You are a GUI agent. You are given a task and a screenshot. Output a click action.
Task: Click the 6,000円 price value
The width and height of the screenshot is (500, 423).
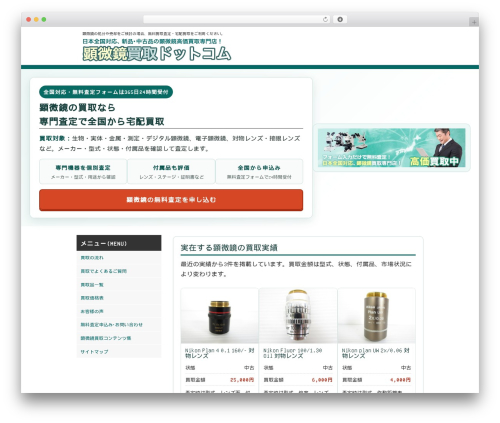click(x=322, y=380)
